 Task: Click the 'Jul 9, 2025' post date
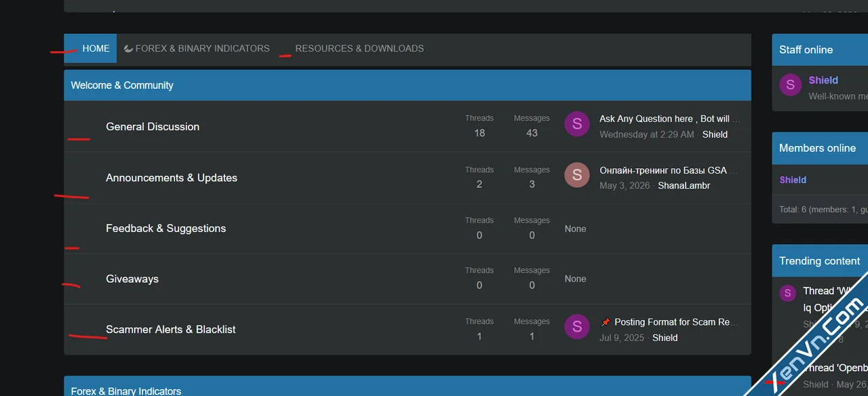pos(622,338)
